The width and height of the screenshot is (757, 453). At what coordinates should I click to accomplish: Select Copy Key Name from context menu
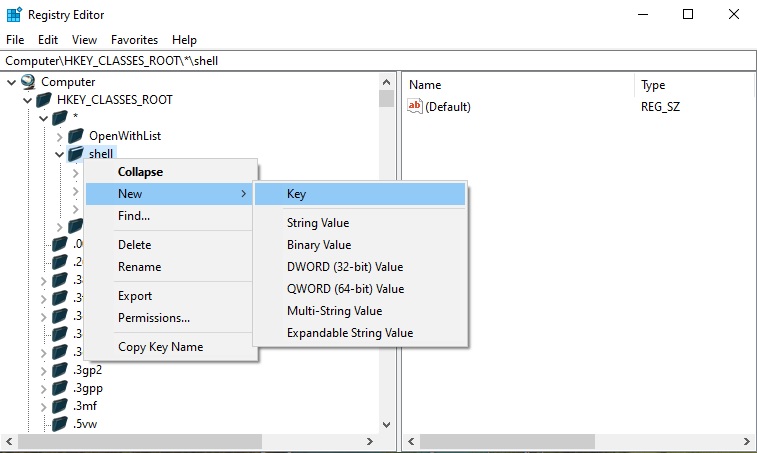(x=160, y=347)
